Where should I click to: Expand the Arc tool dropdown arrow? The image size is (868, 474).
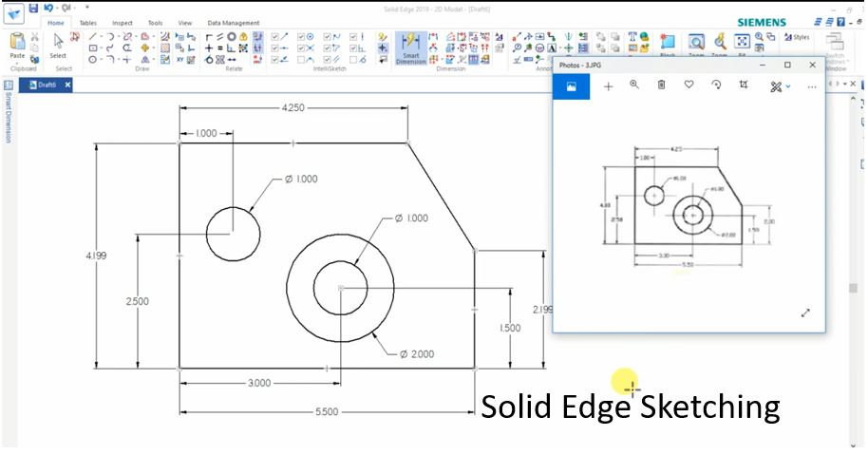(x=119, y=36)
